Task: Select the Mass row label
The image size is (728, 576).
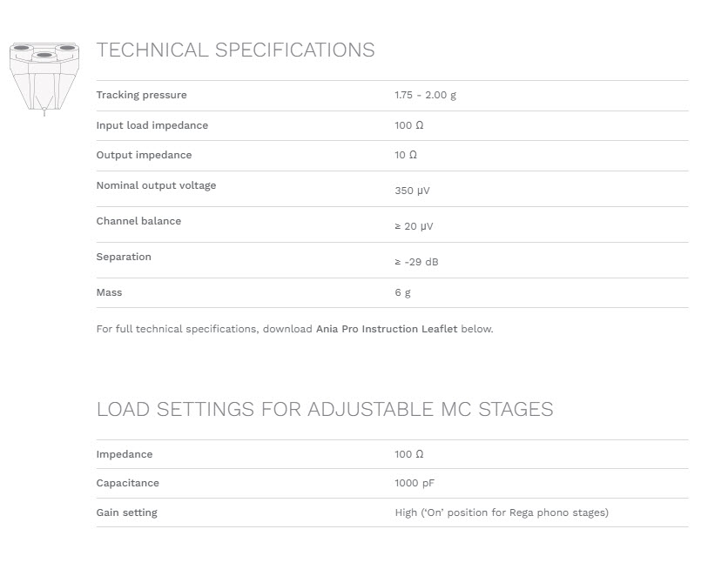Action: coord(109,292)
